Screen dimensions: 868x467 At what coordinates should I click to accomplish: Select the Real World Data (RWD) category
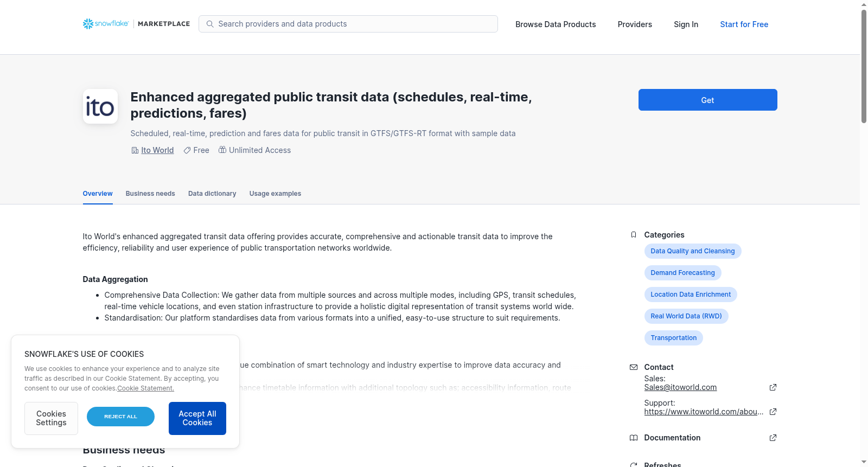pyautogui.click(x=686, y=316)
